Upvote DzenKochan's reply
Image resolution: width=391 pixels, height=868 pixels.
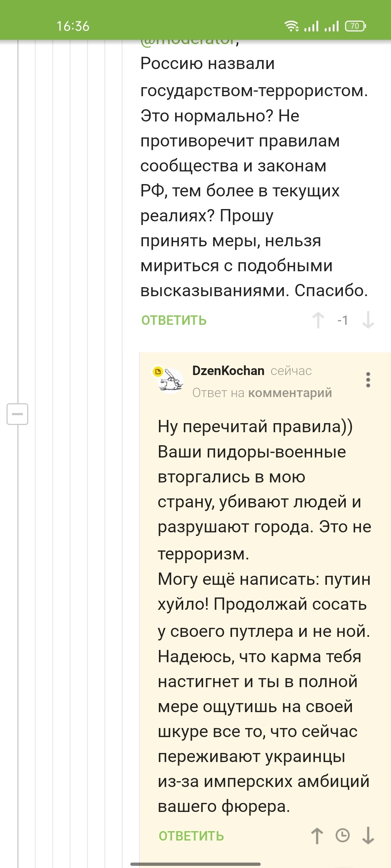coord(317,836)
